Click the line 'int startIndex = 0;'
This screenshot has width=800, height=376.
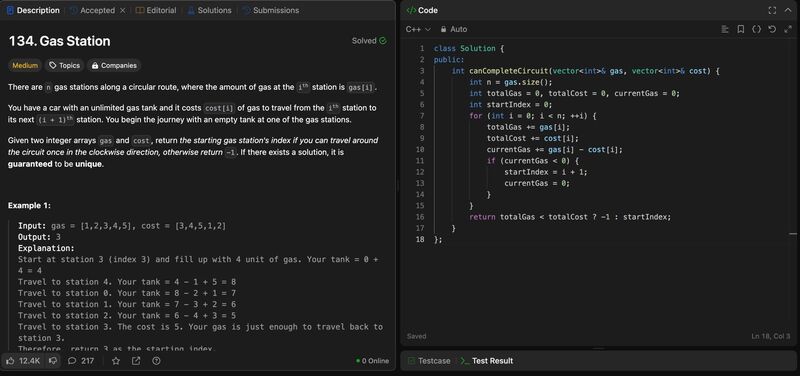click(x=511, y=105)
